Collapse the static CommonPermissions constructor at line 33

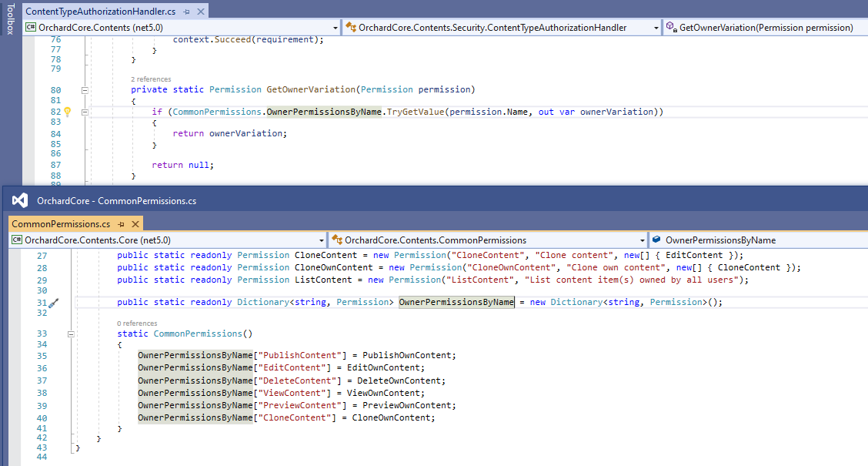tap(71, 334)
